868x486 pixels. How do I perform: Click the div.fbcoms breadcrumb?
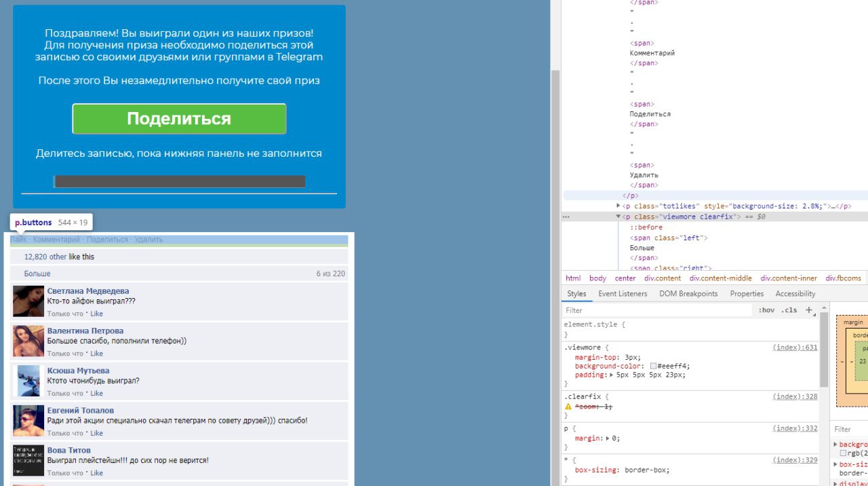(844, 278)
